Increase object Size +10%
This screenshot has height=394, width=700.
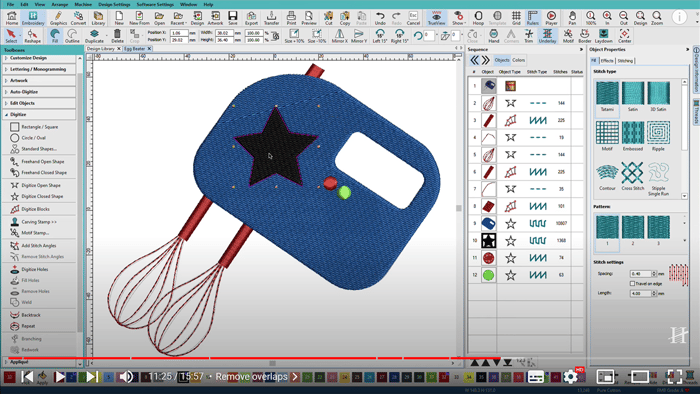click(294, 36)
